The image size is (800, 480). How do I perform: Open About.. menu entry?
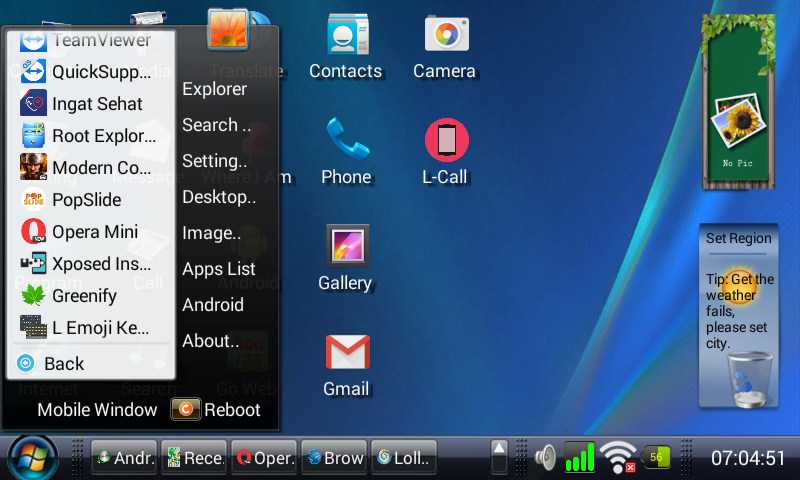coord(211,341)
